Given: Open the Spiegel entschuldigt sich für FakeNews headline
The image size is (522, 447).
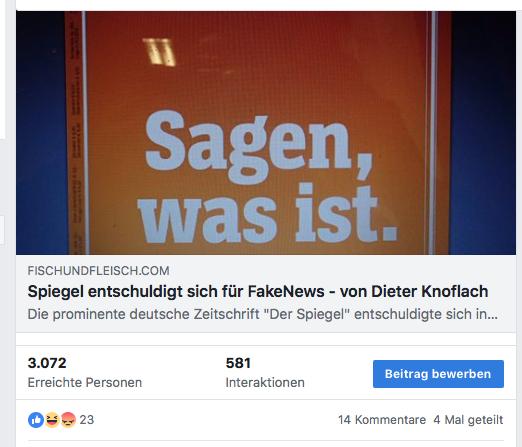Looking at the screenshot, I should tap(258, 291).
